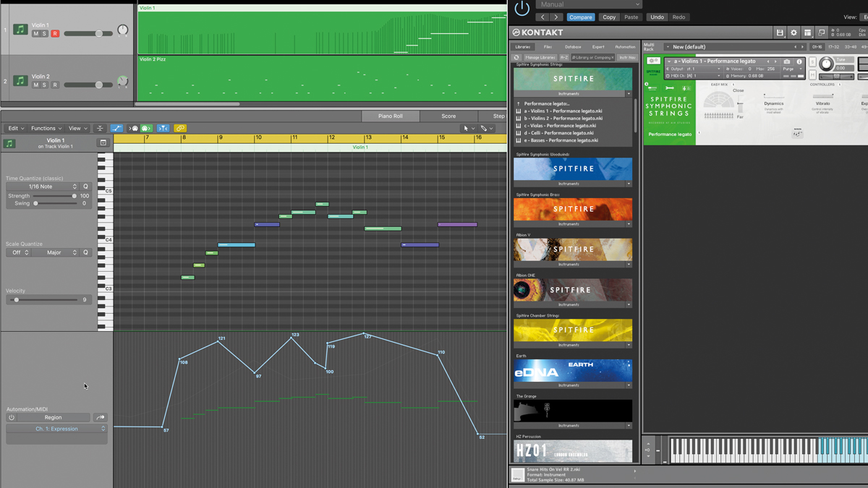This screenshot has width=868, height=488.
Task: Click the instrument snapshot camera icon
Action: 787,61
